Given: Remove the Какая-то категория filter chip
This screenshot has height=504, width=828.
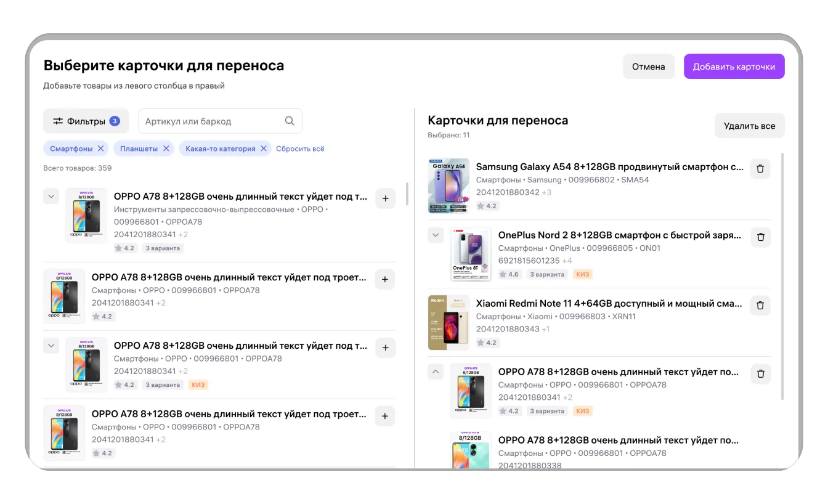Looking at the screenshot, I should [x=264, y=148].
